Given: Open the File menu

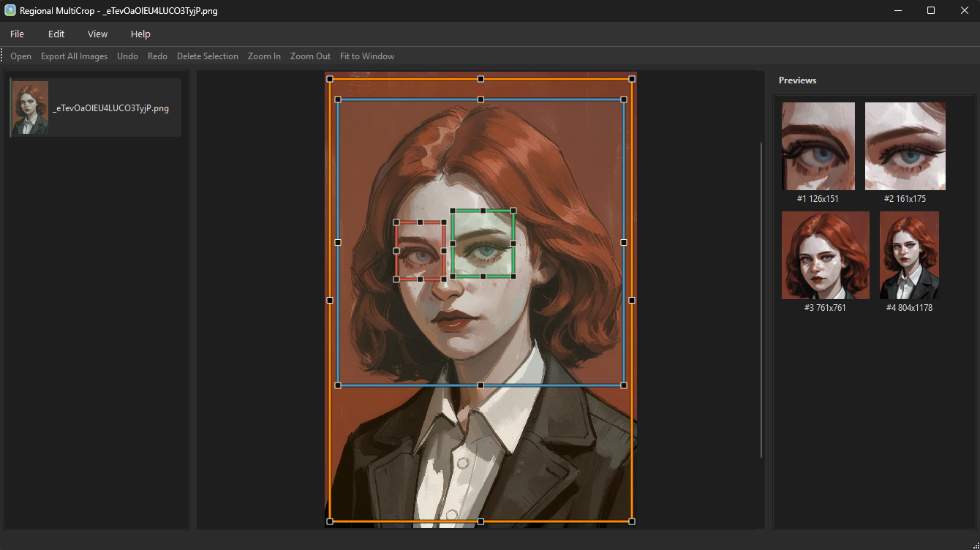Looking at the screenshot, I should [x=17, y=34].
